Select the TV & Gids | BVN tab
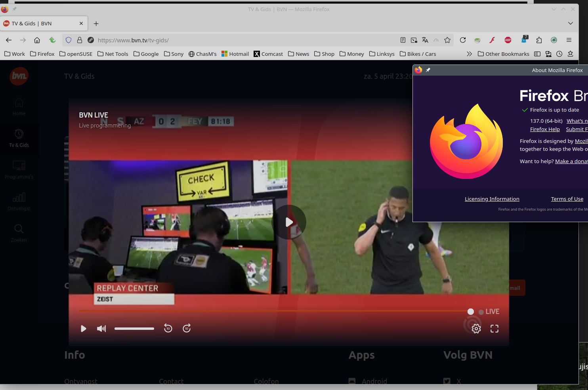 pos(44,23)
